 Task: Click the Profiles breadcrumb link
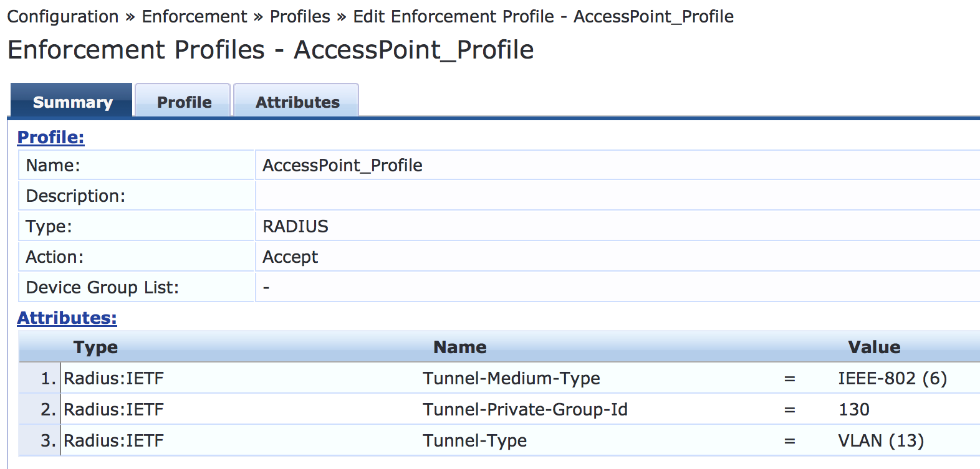click(x=300, y=17)
